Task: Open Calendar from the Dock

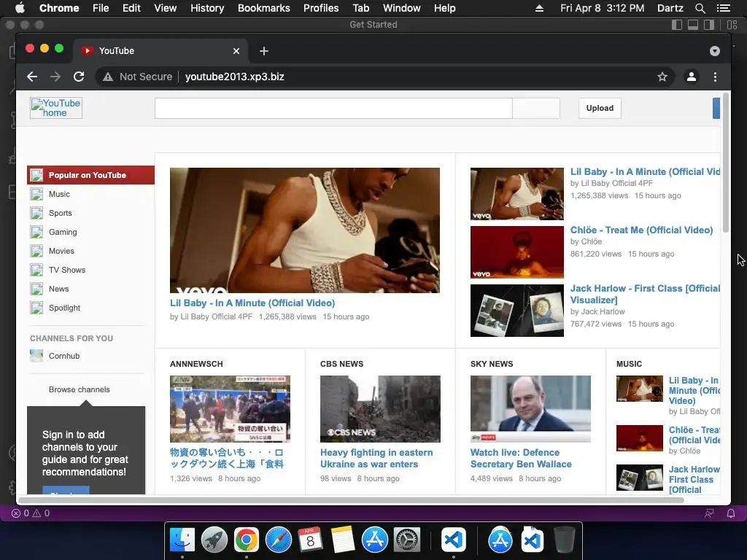Action: pyautogui.click(x=310, y=540)
